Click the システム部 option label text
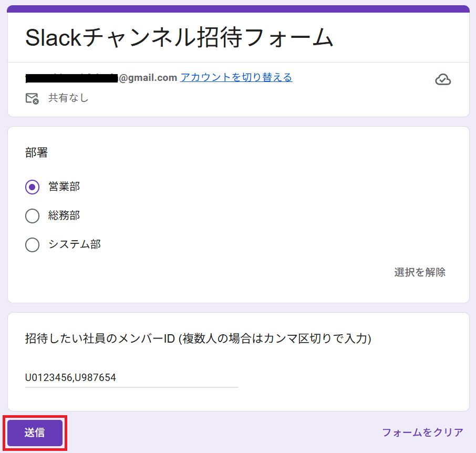 [75, 244]
